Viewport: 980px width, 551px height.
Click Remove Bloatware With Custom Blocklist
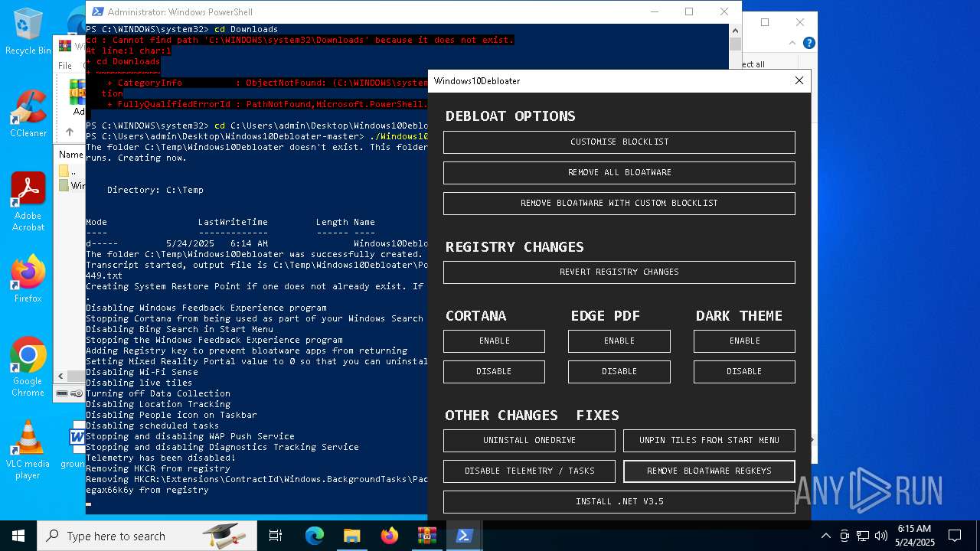point(619,203)
